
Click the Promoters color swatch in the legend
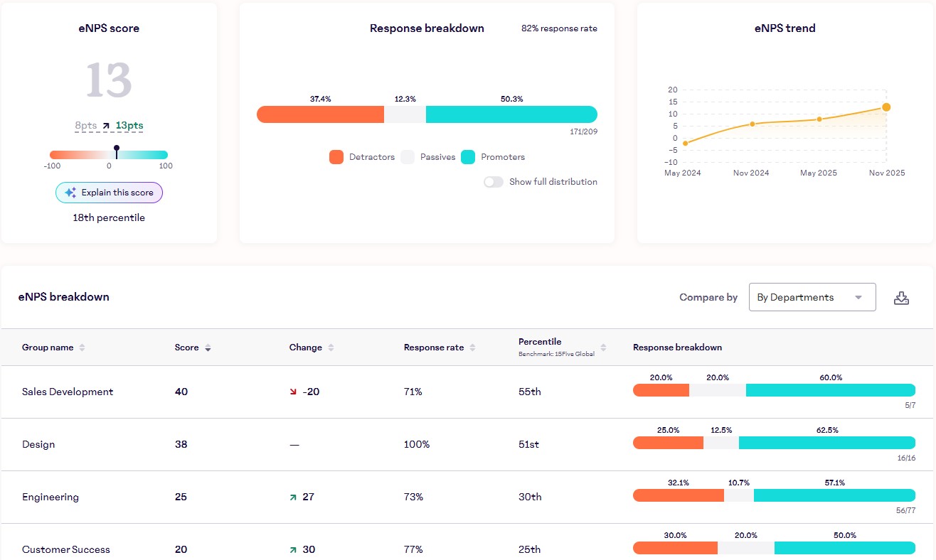point(469,156)
